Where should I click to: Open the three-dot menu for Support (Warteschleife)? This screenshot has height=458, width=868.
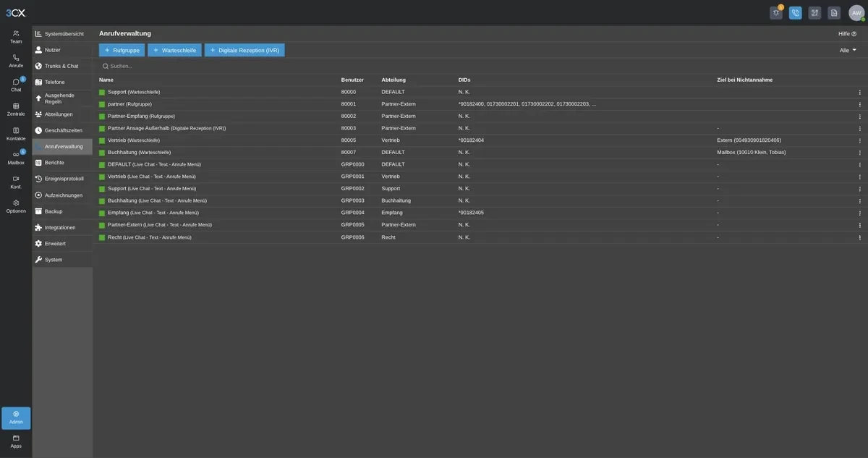pos(860,92)
